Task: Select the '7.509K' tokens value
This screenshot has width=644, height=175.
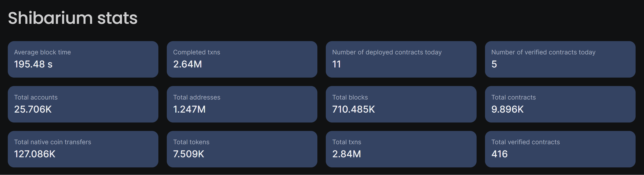Action: point(188,154)
